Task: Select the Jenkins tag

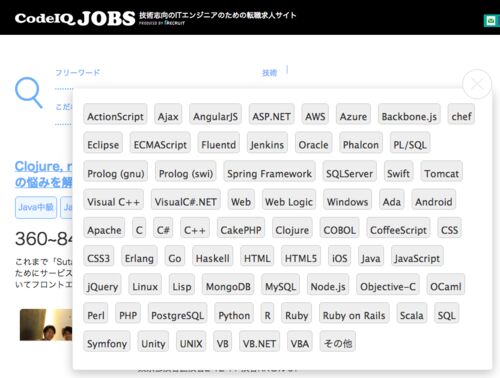Action: [267, 142]
